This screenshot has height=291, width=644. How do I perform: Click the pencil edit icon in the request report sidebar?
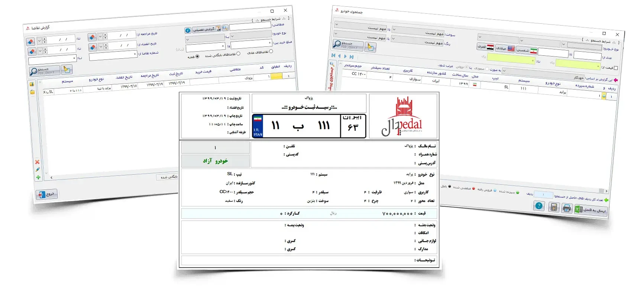click(38, 169)
